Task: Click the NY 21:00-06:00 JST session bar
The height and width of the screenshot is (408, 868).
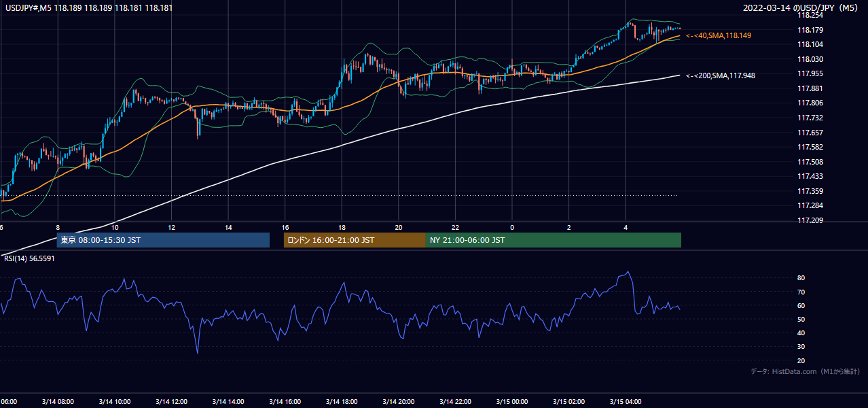Action: (554, 240)
